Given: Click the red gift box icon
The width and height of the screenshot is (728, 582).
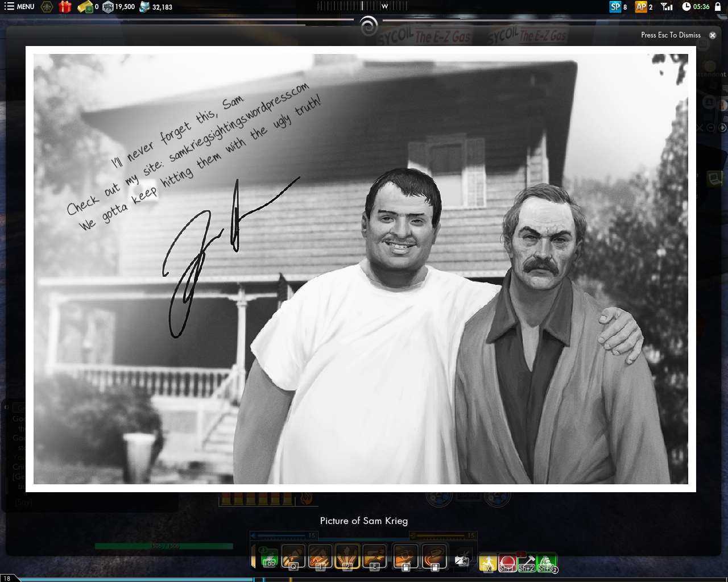Looking at the screenshot, I should [65, 7].
